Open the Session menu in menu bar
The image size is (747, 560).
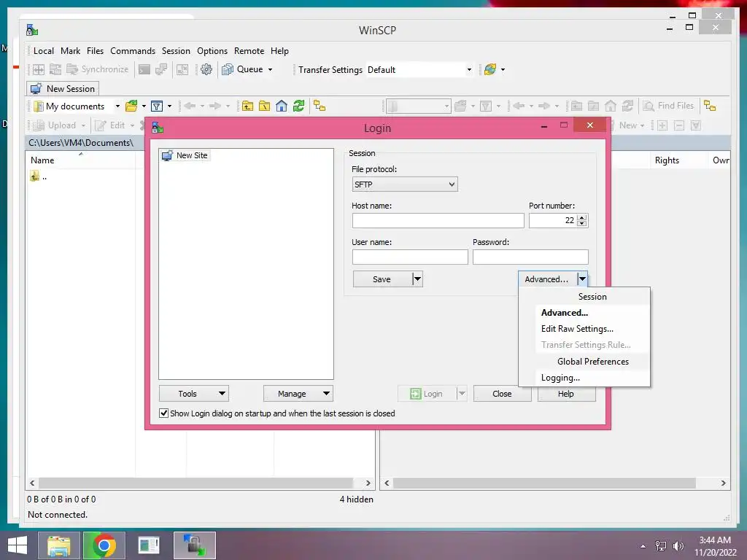pos(176,51)
